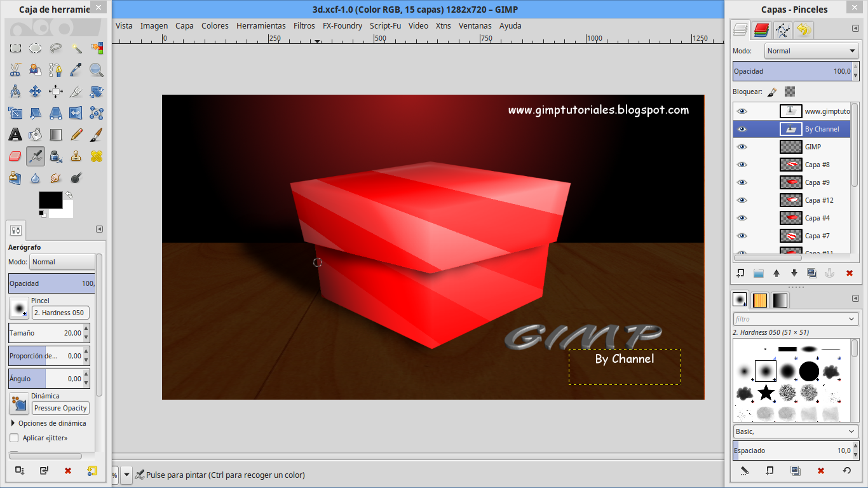The image size is (868, 488).
Task: Activate the Airbrush tool
Action: point(35,156)
